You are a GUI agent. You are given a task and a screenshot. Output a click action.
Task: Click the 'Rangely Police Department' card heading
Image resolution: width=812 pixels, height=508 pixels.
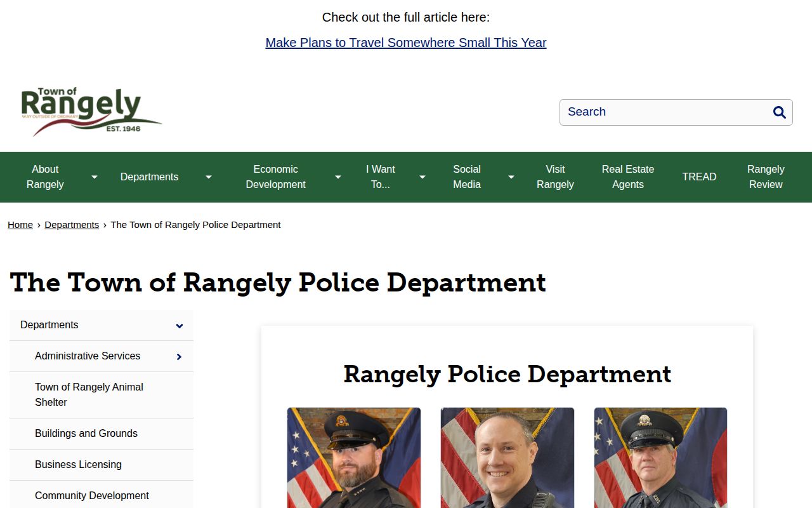(x=507, y=374)
